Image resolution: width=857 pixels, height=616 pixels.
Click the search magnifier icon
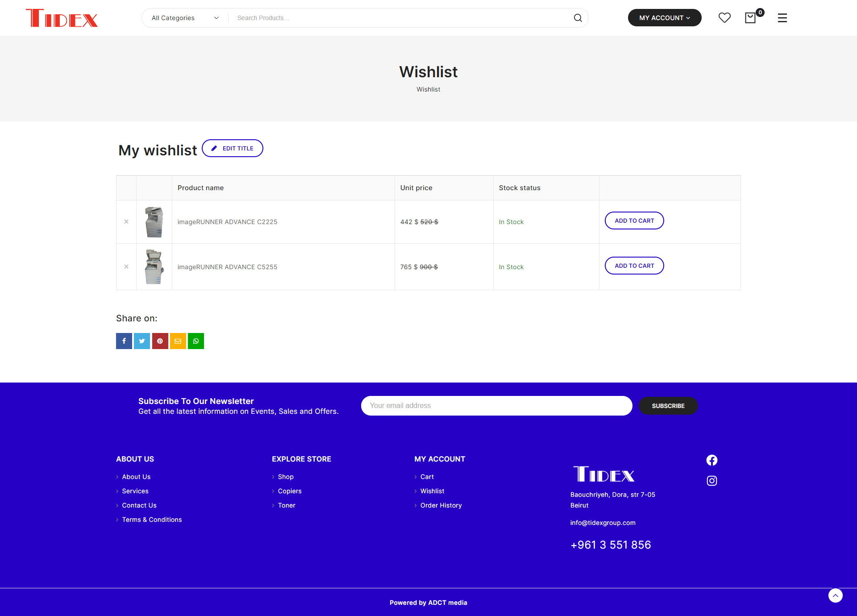click(x=578, y=18)
